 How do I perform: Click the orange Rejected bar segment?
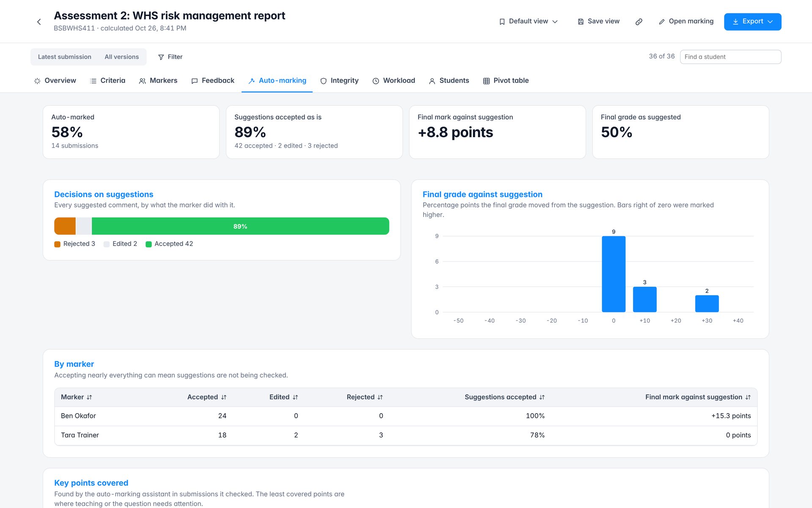tap(65, 226)
